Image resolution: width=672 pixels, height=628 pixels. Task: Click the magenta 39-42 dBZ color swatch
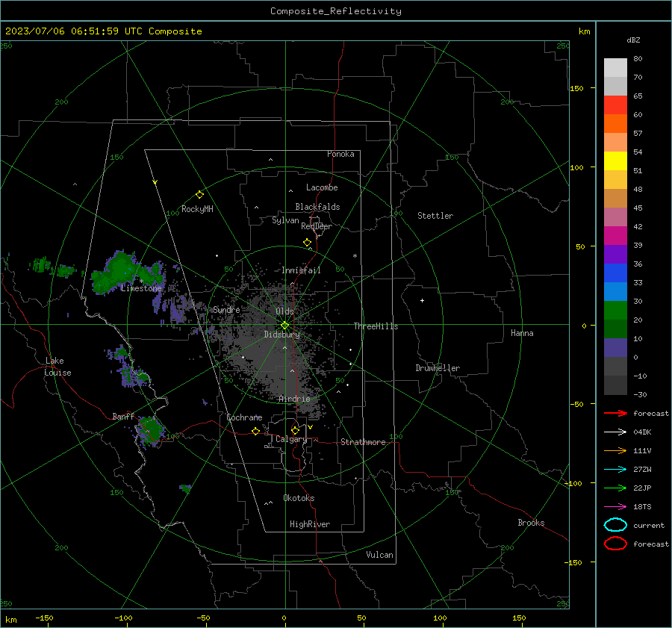[615, 236]
